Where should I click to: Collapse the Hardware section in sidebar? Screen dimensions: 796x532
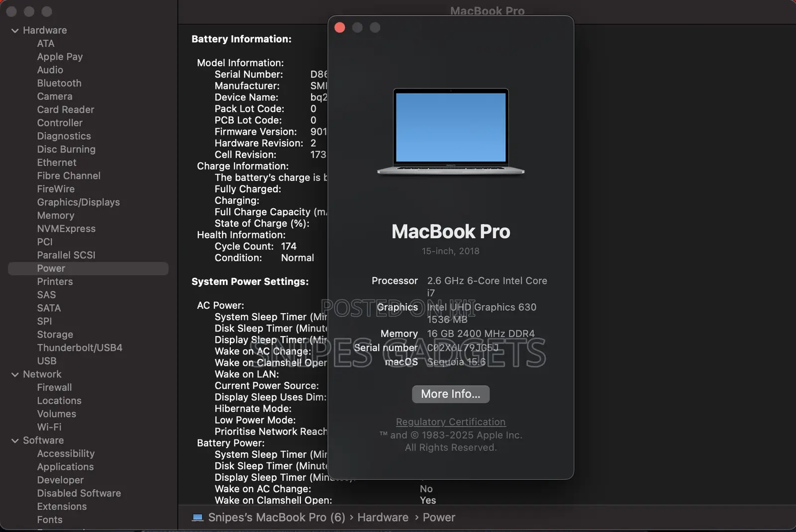[x=15, y=31]
